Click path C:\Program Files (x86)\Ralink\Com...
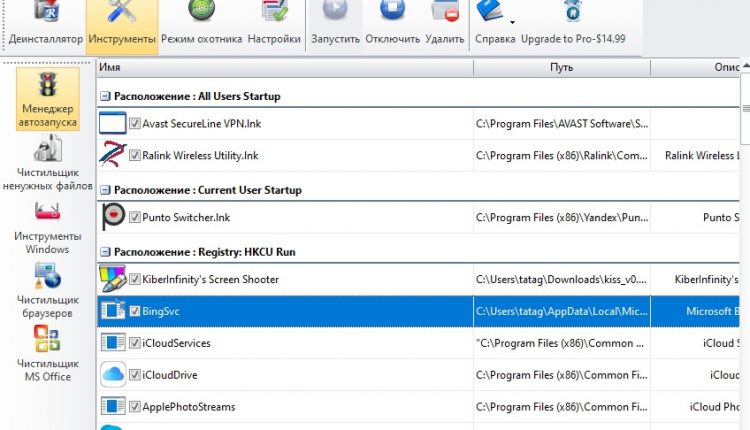750x430 pixels. [562, 155]
